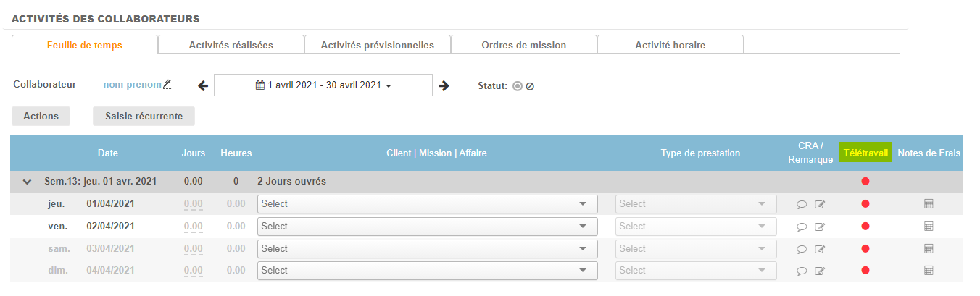Go to previous month with left arrow
This screenshot has height=296, width=980.
[x=203, y=85]
